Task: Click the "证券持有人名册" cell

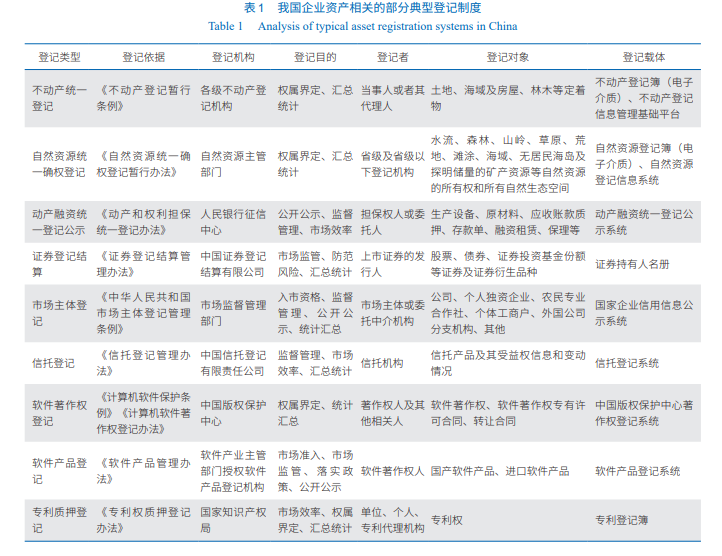Action: coord(632,264)
